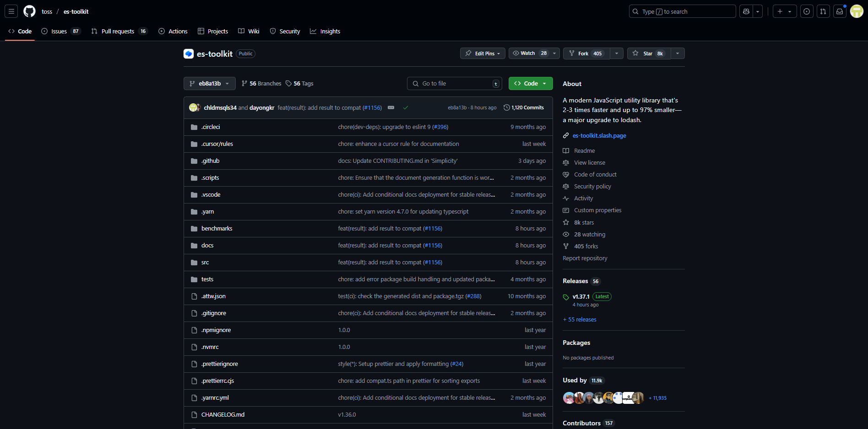Expand commit message ellipsis button
Image resolution: width=868 pixels, height=429 pixels.
[391, 108]
